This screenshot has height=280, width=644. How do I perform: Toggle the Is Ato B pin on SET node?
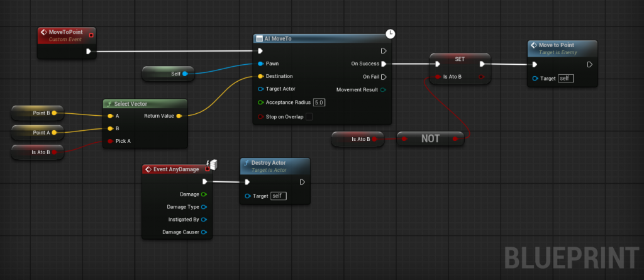[438, 77]
